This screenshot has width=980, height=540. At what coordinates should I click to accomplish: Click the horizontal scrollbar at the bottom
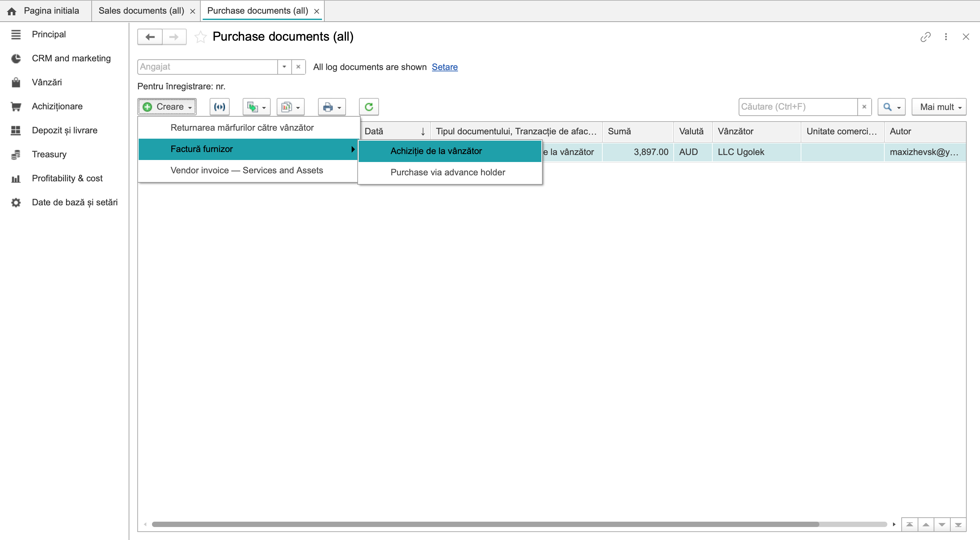(x=485, y=524)
